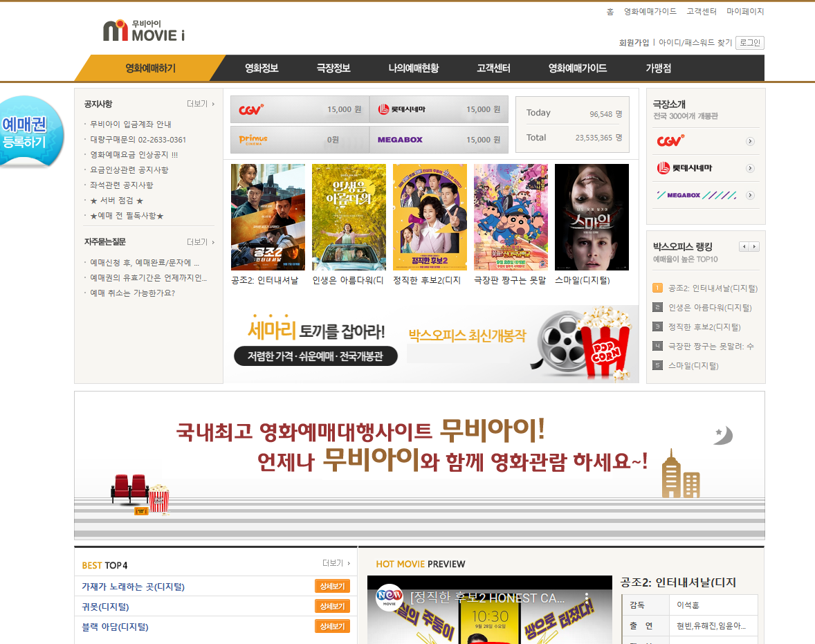The height and width of the screenshot is (644, 815).
Task: Expand BEST TOP4 with 더보기
Action: [x=336, y=563]
